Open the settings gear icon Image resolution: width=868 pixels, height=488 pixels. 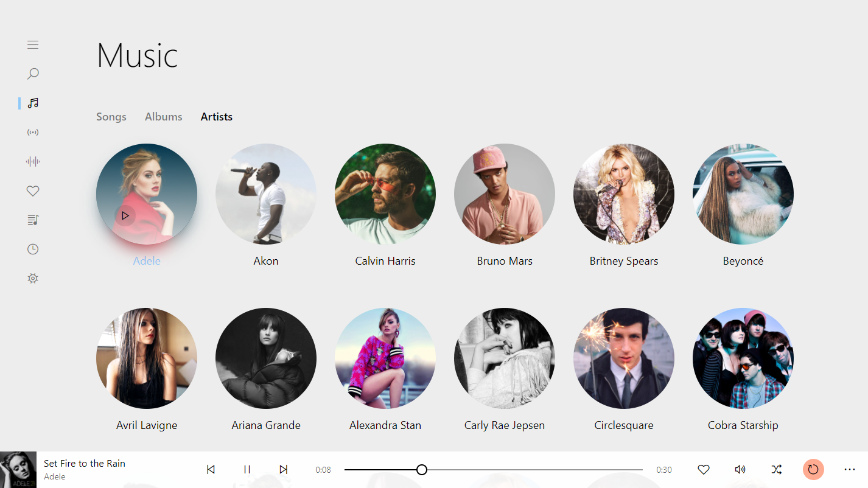[x=33, y=278]
